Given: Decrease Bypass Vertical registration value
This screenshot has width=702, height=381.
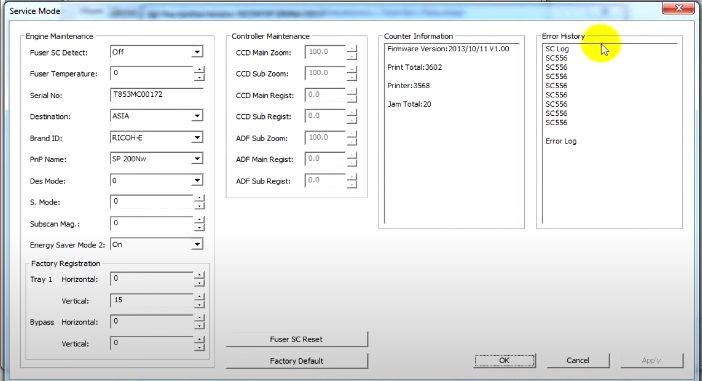Looking at the screenshot, I should [x=199, y=347].
